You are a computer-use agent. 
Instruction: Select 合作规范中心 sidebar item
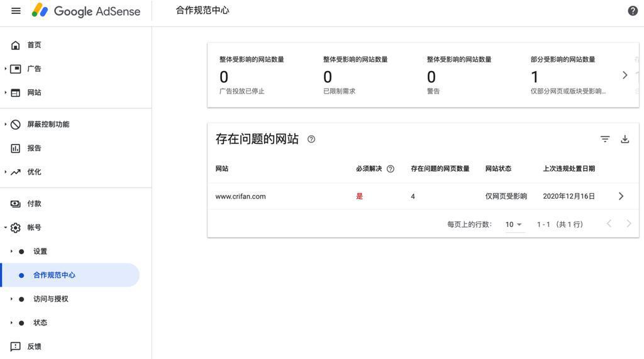(70, 275)
